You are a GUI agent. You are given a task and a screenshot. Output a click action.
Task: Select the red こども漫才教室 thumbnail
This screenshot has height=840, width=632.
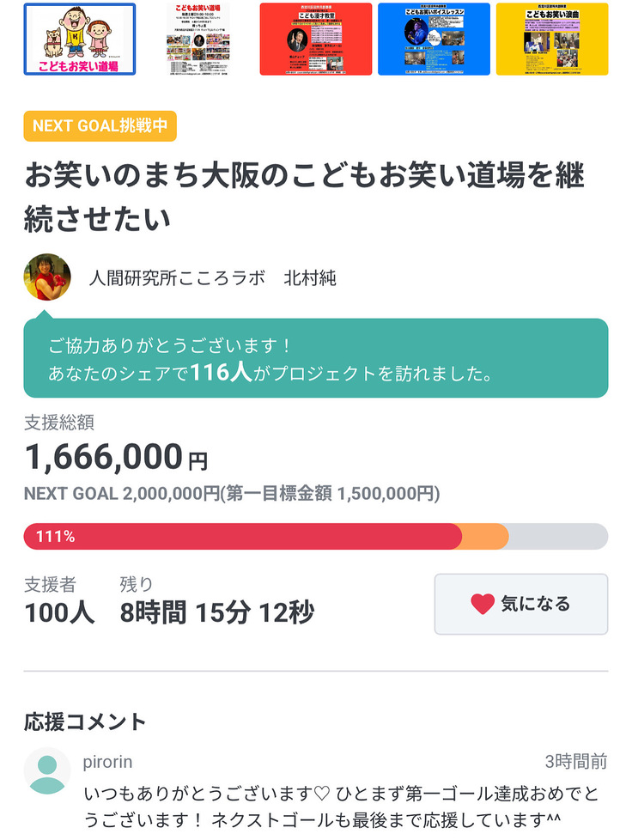[x=315, y=40]
